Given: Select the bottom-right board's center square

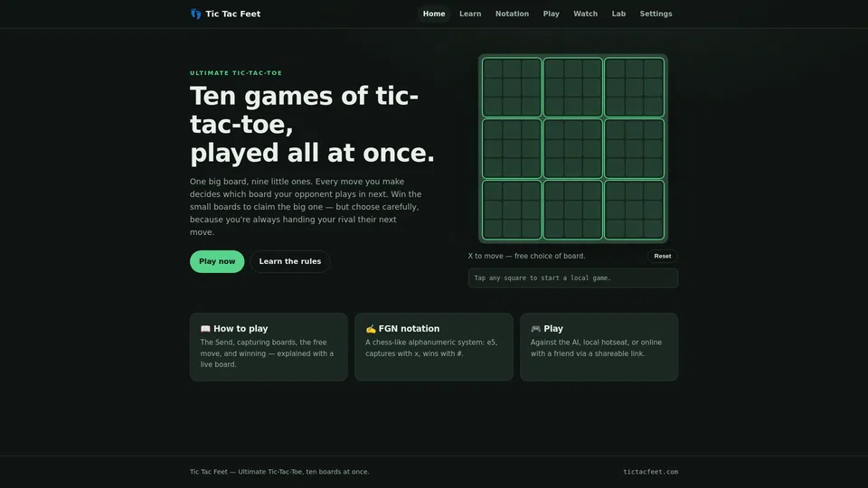Looking at the screenshot, I should click(x=634, y=210).
